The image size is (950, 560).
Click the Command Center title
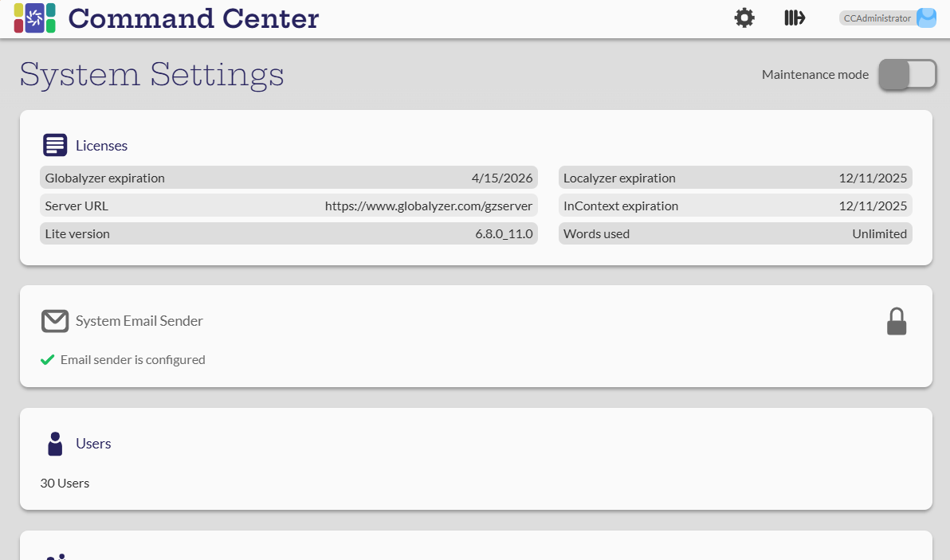point(194,18)
